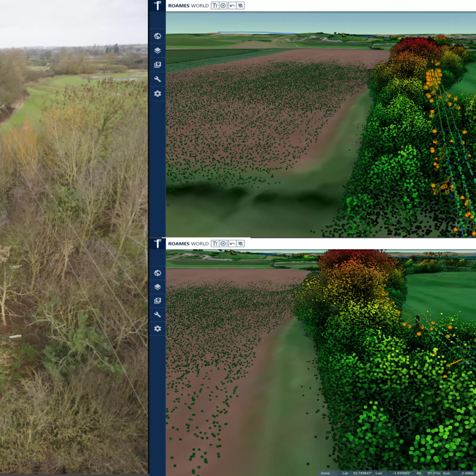Click the longitude value -1.835952° in the status bar
This screenshot has height=476, width=476.
tap(402, 473)
